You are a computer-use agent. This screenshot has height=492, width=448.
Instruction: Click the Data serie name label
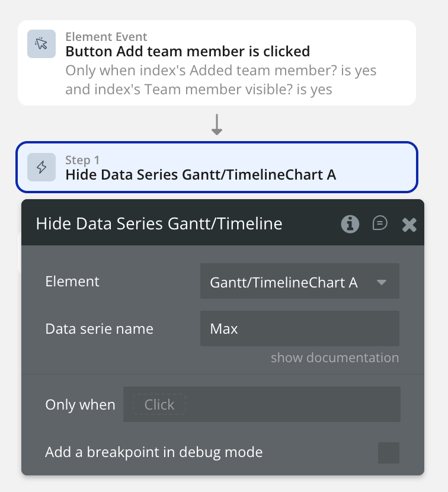[99, 328]
